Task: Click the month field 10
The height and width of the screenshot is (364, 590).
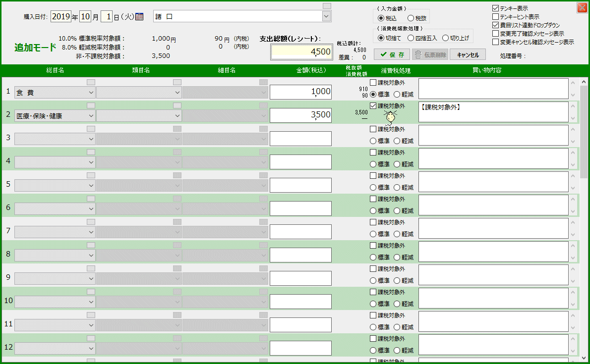Action: pos(85,16)
